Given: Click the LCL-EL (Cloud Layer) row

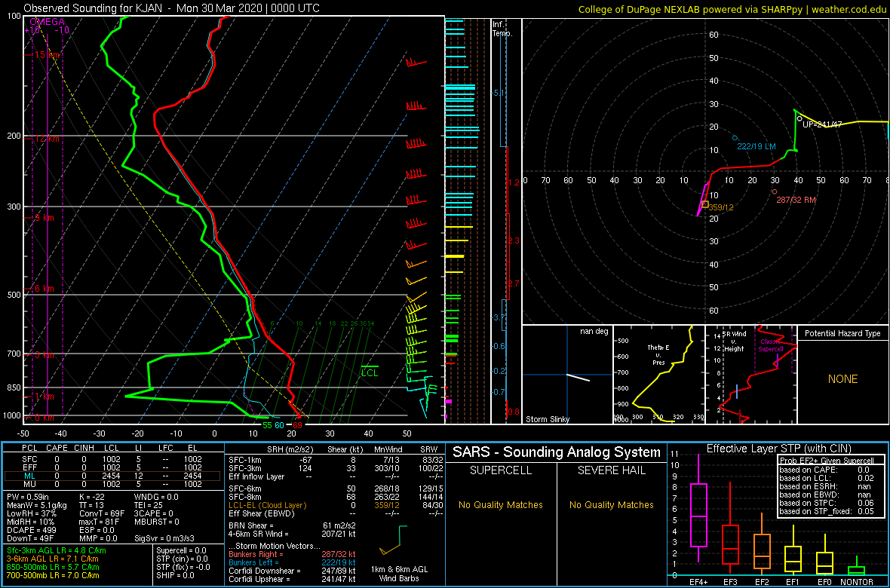Looking at the screenshot, I should coord(335,505).
